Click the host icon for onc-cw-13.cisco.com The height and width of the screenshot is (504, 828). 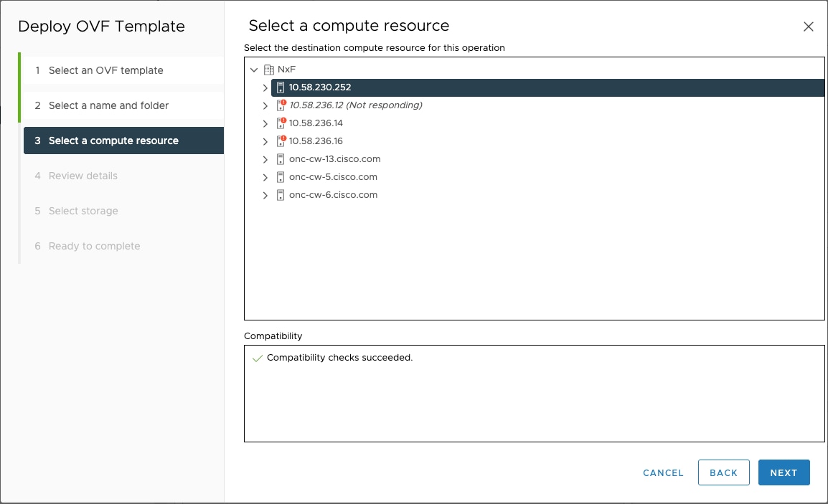(x=281, y=159)
